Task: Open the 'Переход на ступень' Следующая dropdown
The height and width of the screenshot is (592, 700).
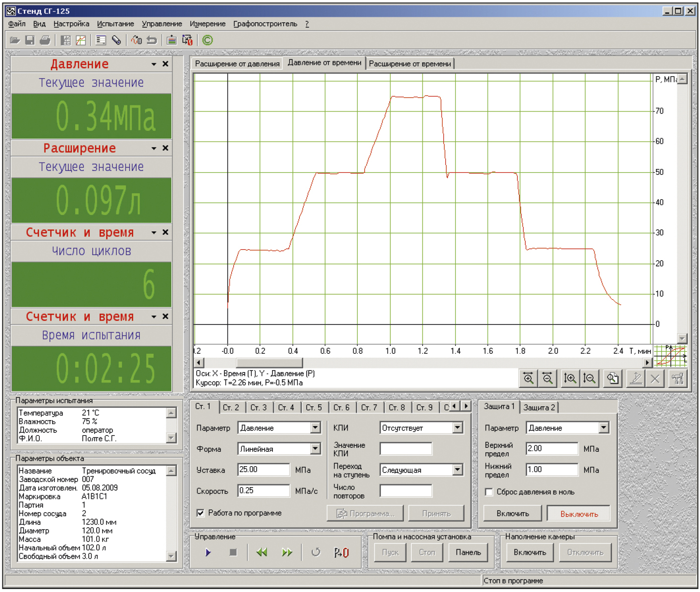Action: coord(458,470)
